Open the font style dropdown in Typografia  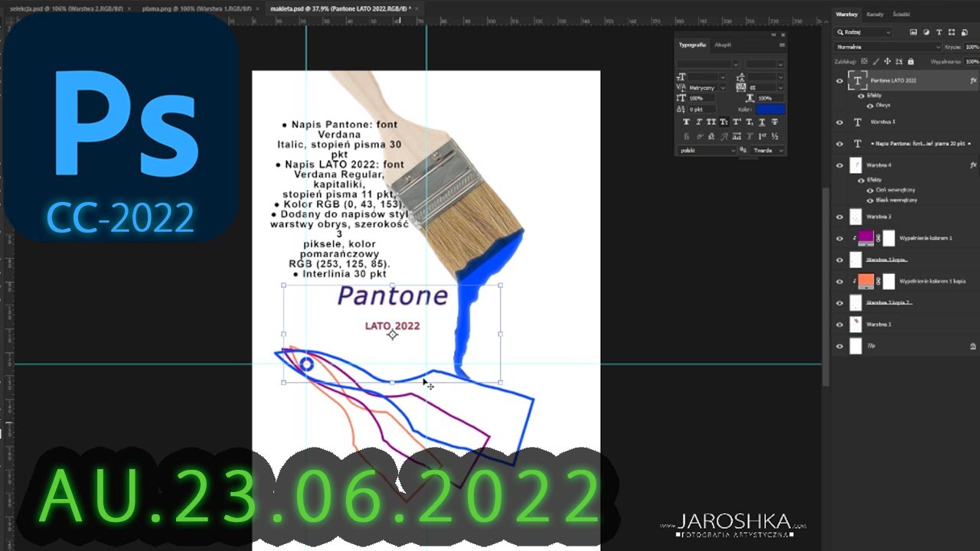(x=765, y=64)
